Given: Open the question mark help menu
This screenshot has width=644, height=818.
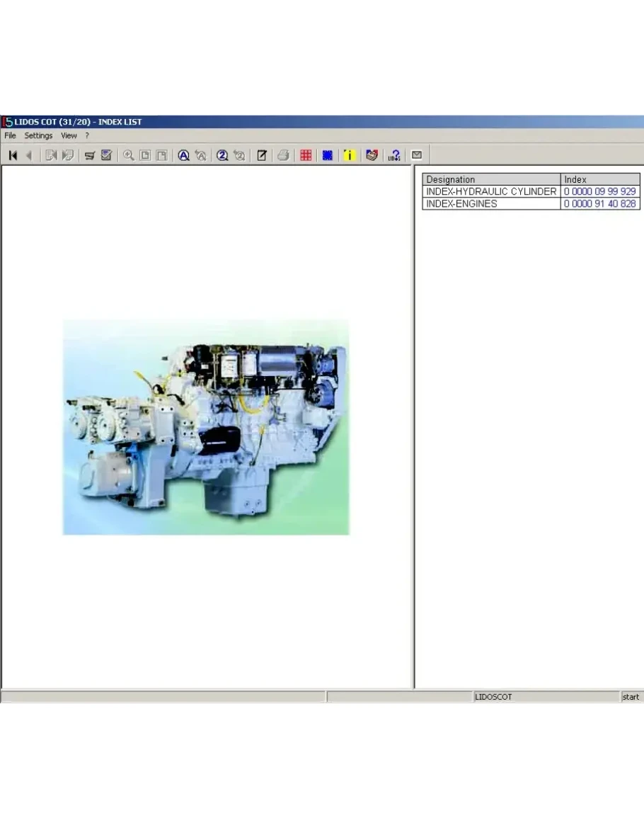Looking at the screenshot, I should click(x=87, y=135).
